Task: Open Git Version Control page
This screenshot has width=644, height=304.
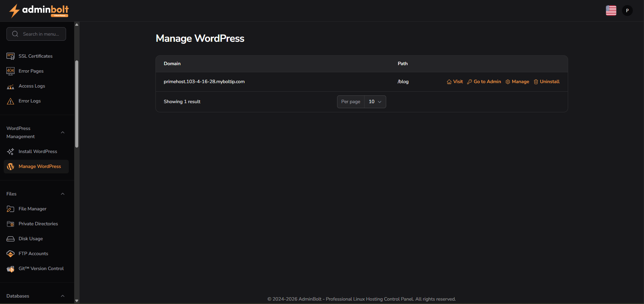Action: (36, 268)
